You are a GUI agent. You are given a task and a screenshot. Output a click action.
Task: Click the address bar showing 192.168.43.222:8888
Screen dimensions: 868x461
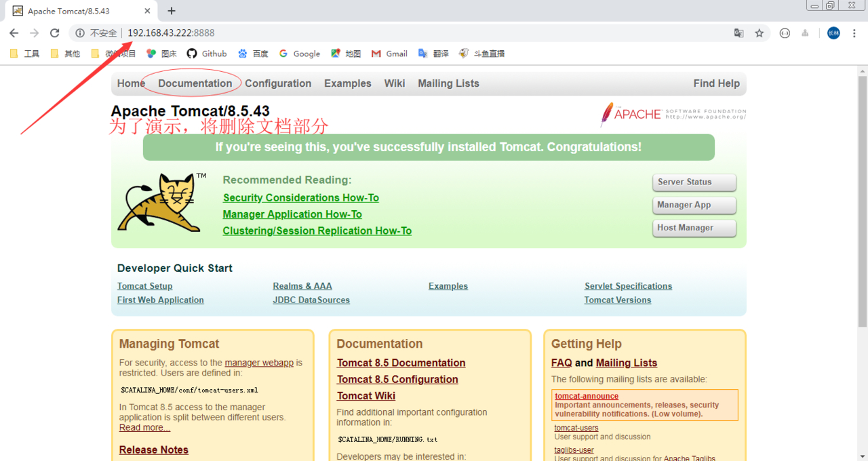pyautogui.click(x=407, y=33)
